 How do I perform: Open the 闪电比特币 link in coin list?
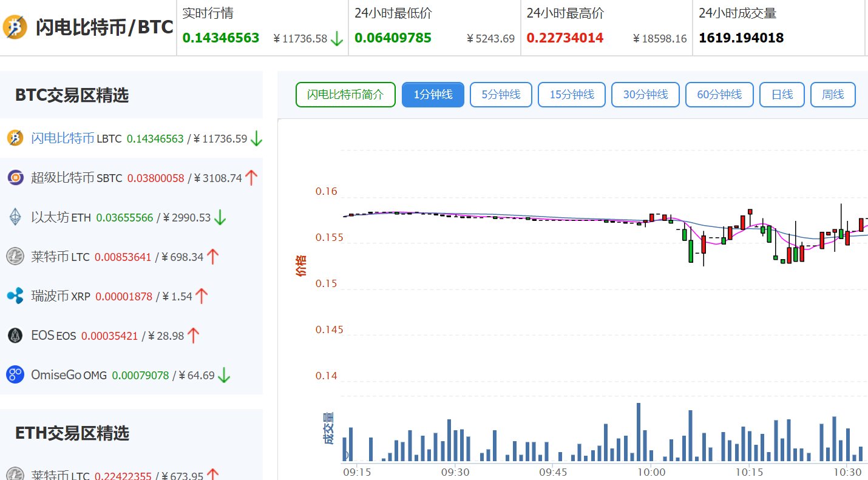point(63,138)
